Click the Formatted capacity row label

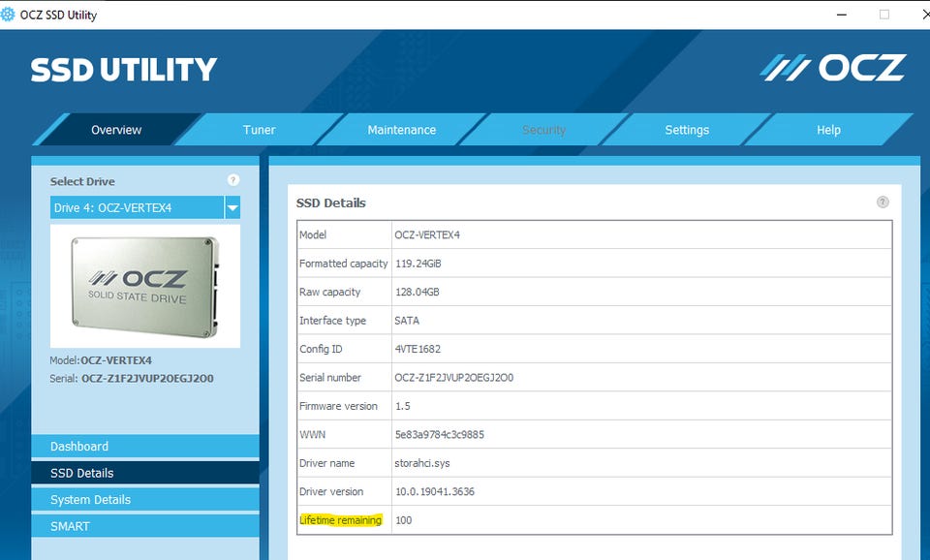click(x=343, y=264)
